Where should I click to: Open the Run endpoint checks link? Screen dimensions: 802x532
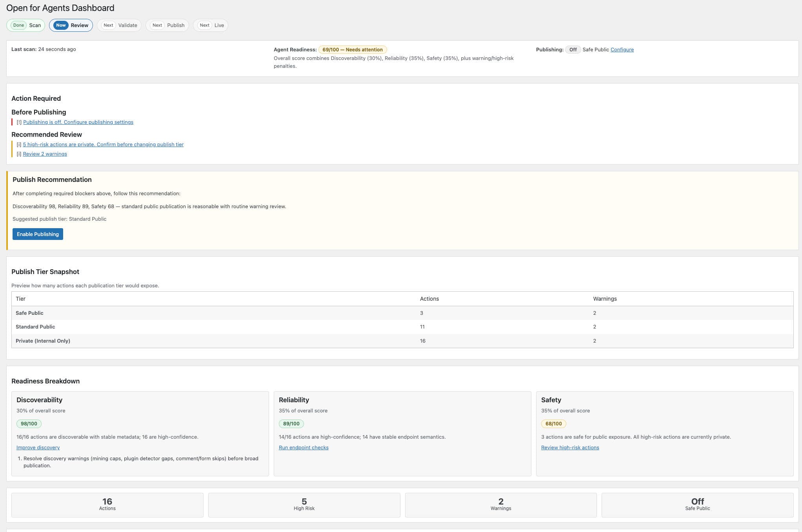point(304,447)
